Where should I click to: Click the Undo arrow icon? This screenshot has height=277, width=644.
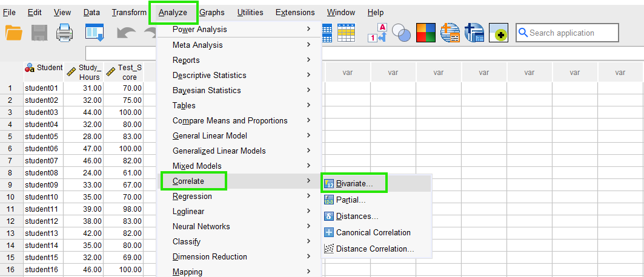click(x=126, y=33)
